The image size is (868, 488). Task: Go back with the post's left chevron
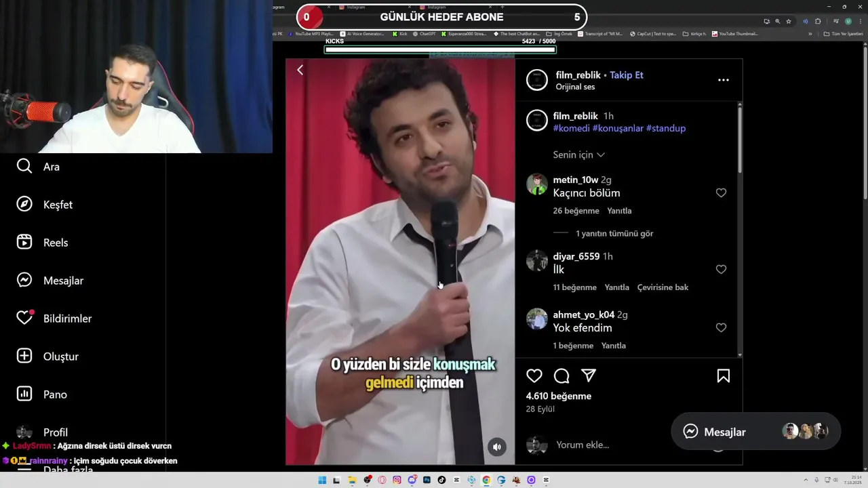pos(300,70)
